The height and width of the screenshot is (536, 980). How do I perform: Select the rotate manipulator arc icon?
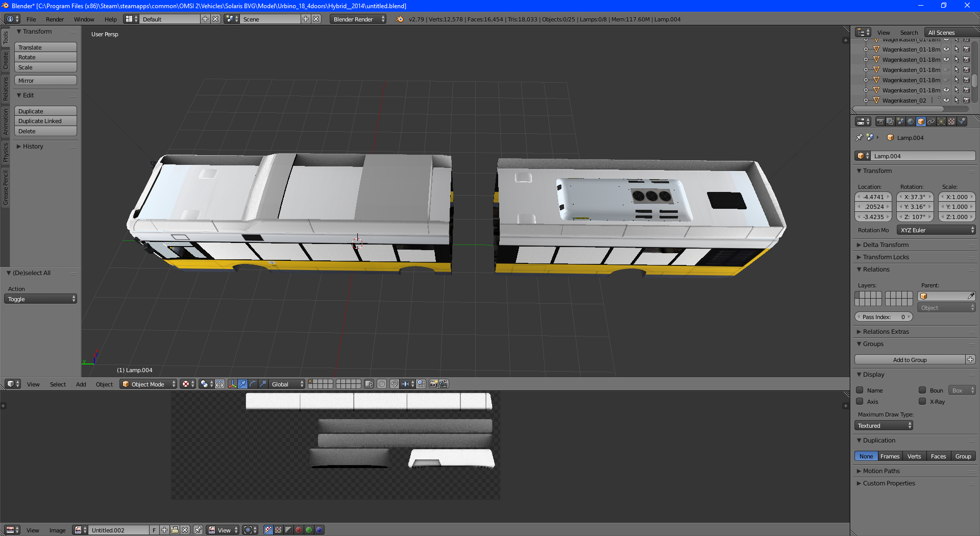click(x=253, y=384)
